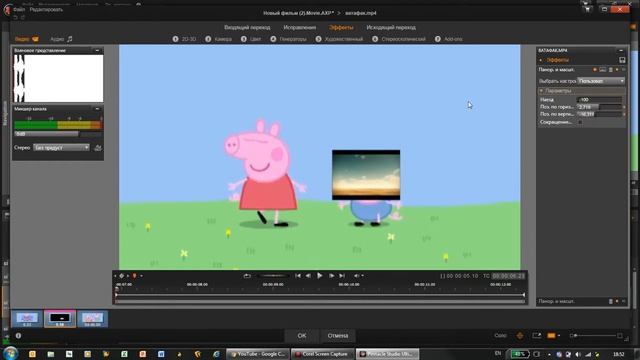
Task: Click the Отмена cancel button
Action: (x=338, y=336)
